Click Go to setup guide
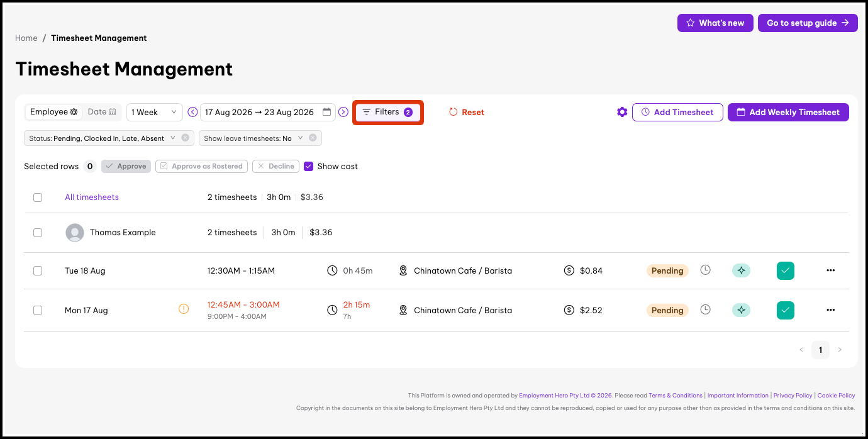Image resolution: width=868 pixels, height=439 pixels. (808, 23)
